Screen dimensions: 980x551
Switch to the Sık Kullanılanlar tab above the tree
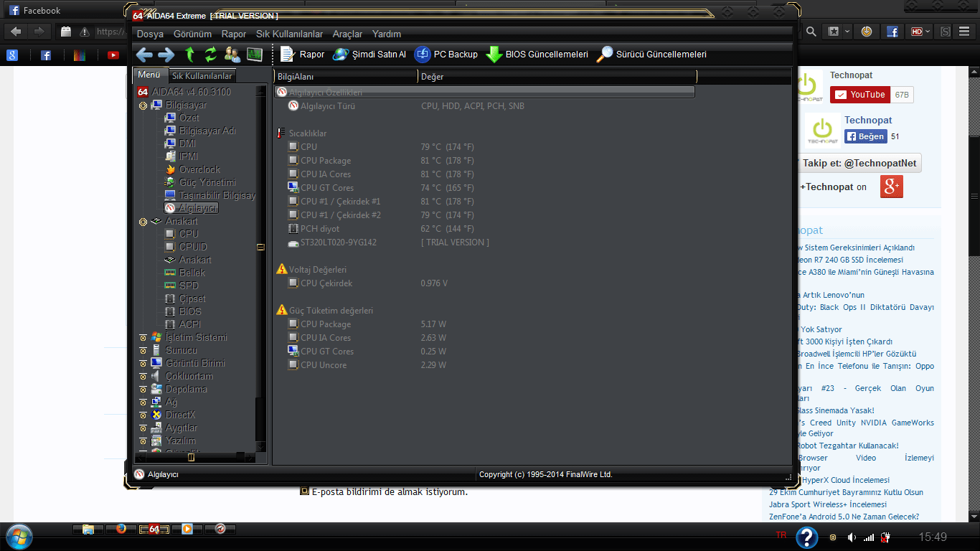tap(202, 76)
